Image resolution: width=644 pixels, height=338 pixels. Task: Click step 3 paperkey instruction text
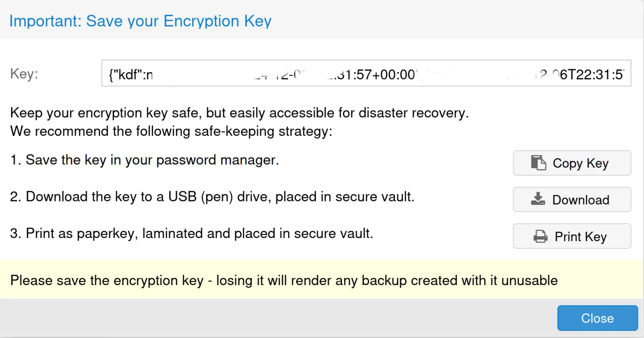(x=191, y=233)
